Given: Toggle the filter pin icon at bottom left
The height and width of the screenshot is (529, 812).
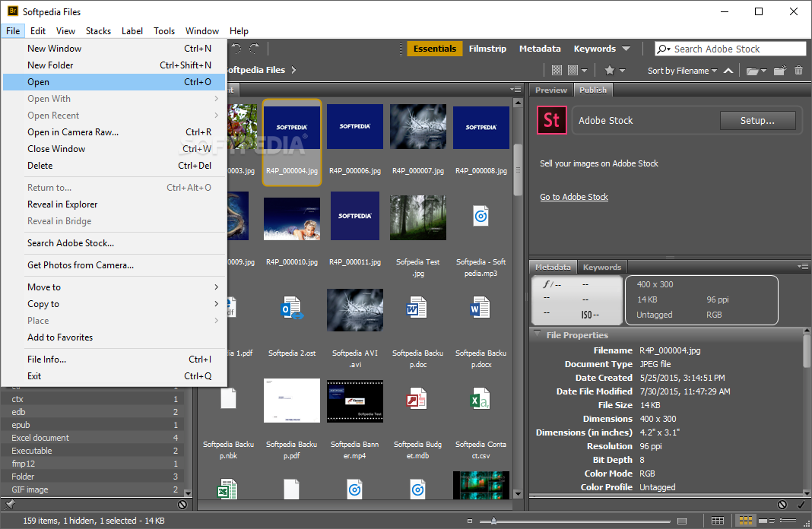Looking at the screenshot, I should coord(10,504).
